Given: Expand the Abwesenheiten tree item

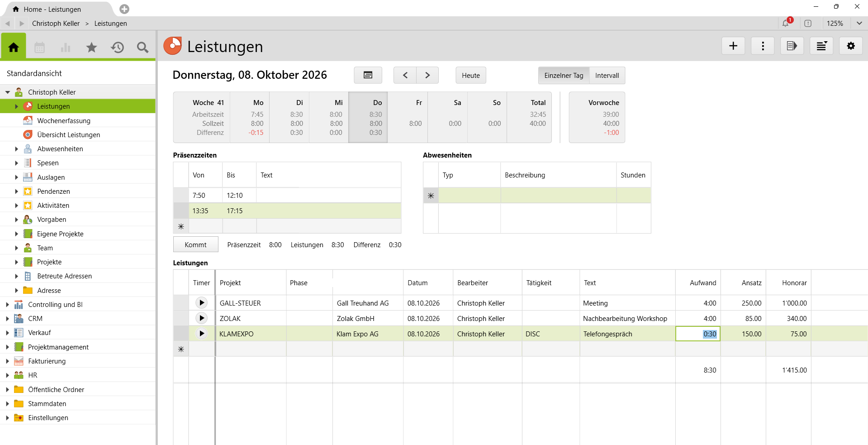Looking at the screenshot, I should pyautogui.click(x=17, y=149).
